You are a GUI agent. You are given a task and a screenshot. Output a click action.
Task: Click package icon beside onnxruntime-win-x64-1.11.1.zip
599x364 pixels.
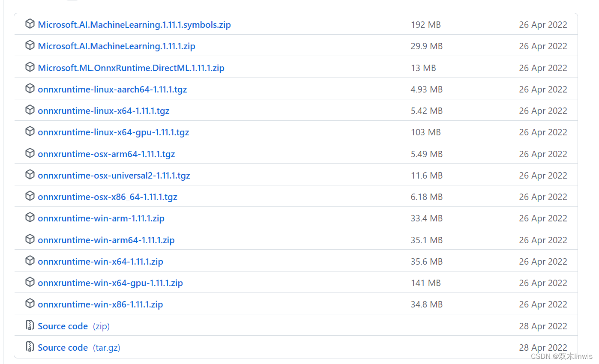[x=30, y=261]
